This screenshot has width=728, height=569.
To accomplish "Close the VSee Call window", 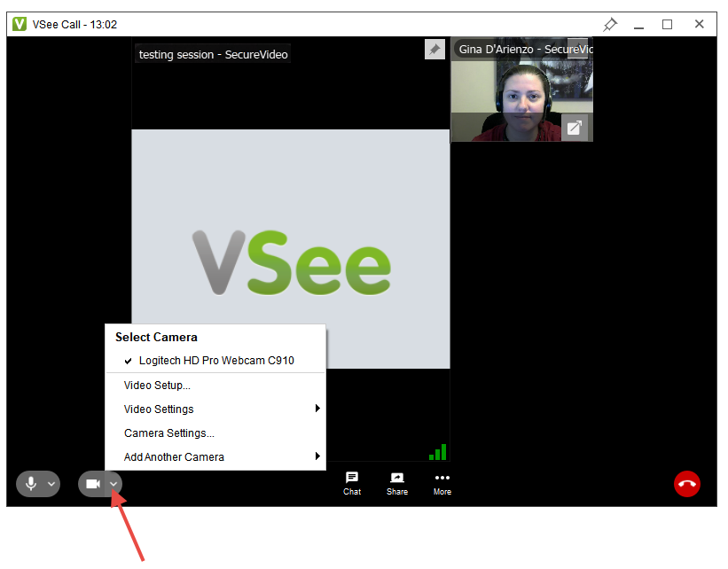I will click(x=700, y=24).
